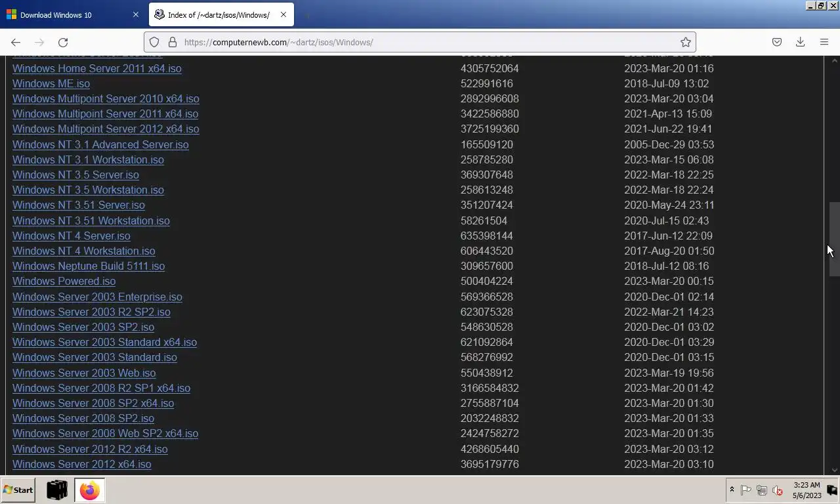840x504 pixels.
Task: Show hidden system tray icons
Action: tap(732, 490)
